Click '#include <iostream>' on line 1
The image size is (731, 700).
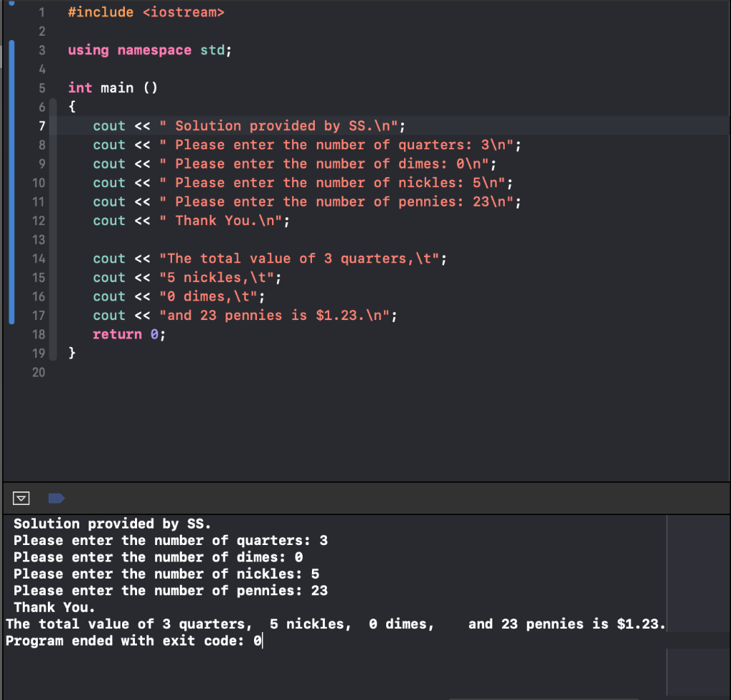tap(146, 12)
